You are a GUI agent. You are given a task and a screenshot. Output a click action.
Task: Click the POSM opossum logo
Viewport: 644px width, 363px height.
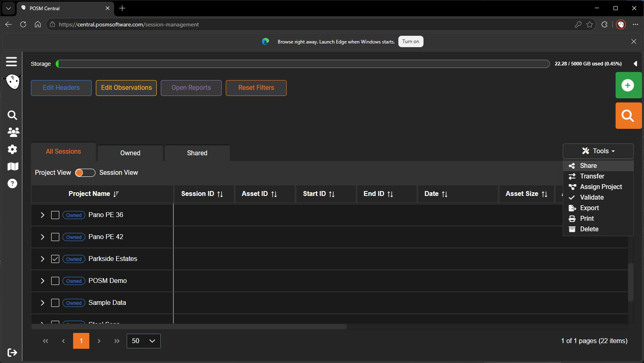(x=12, y=82)
